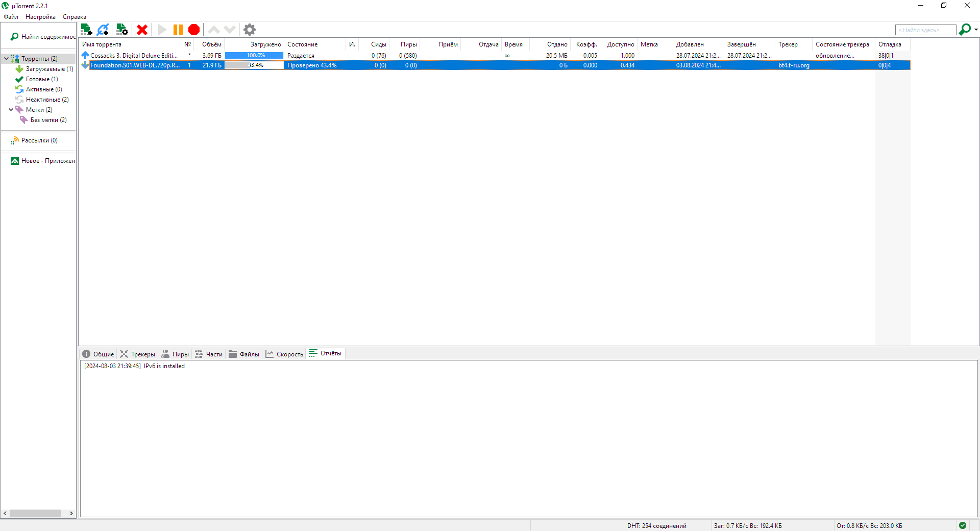Click Найти содержимое in the sidebar

coord(43,37)
